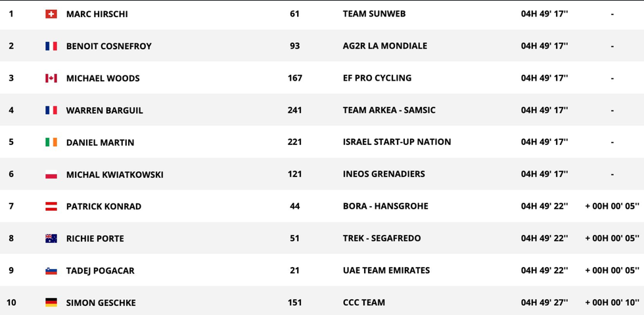
Task: Click the French flag beside Benoit Cosnefroy
Action: [51, 46]
